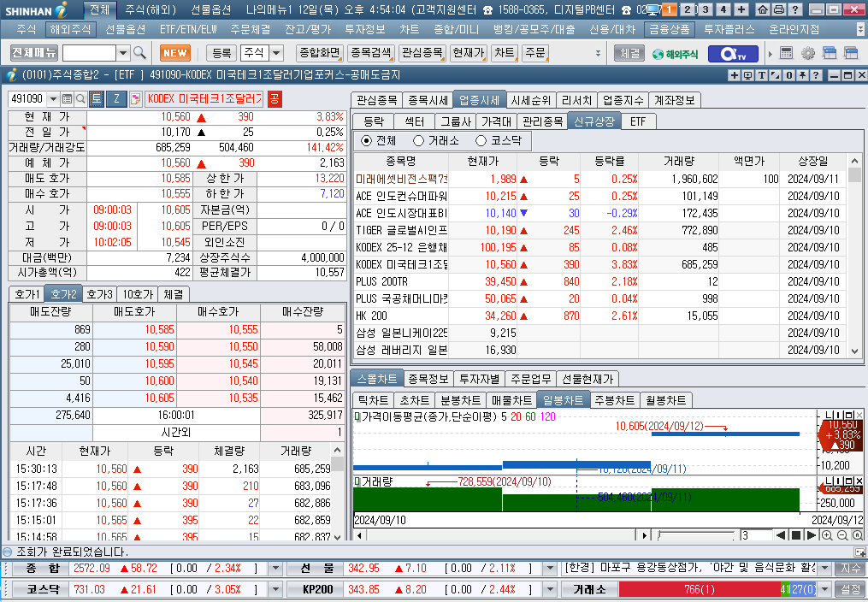
Task: Click the magnifier search icon beside menu search box
Action: click(x=139, y=53)
